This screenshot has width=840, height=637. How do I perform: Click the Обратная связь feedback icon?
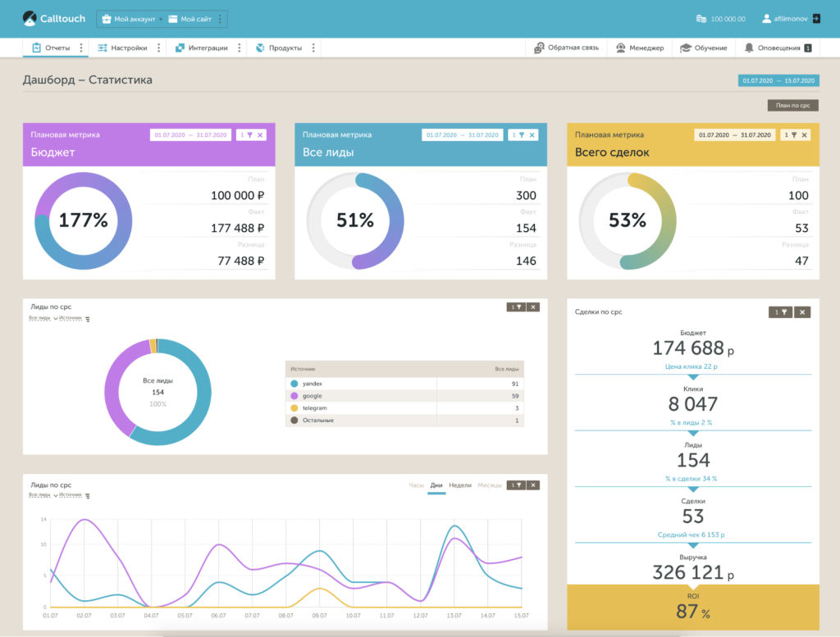539,48
